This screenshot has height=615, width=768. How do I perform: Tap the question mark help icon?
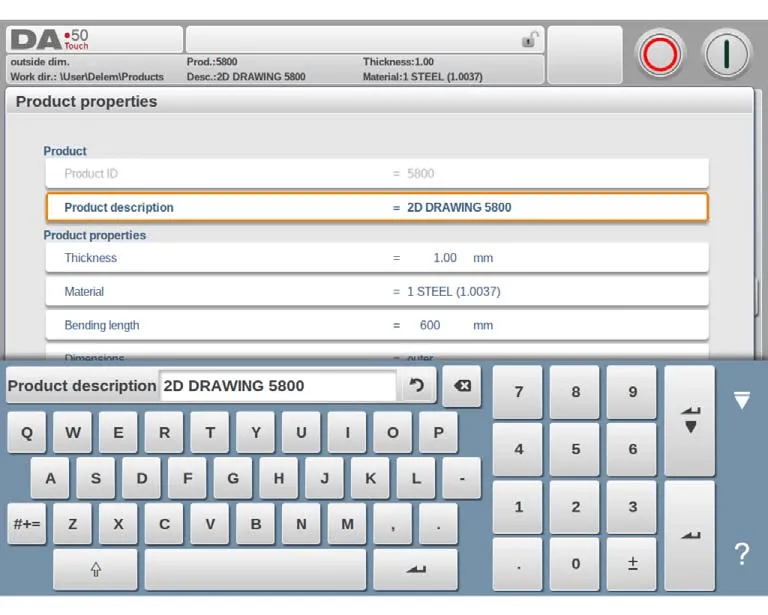(x=741, y=555)
